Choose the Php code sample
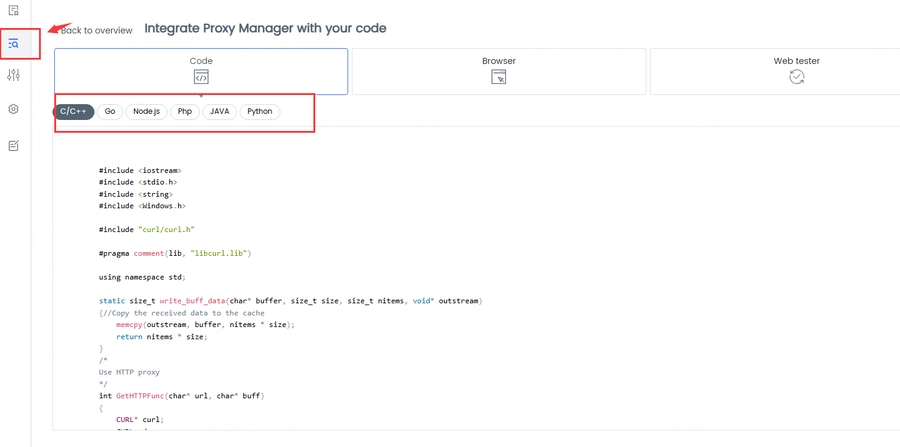The image size is (900, 447). tap(185, 112)
